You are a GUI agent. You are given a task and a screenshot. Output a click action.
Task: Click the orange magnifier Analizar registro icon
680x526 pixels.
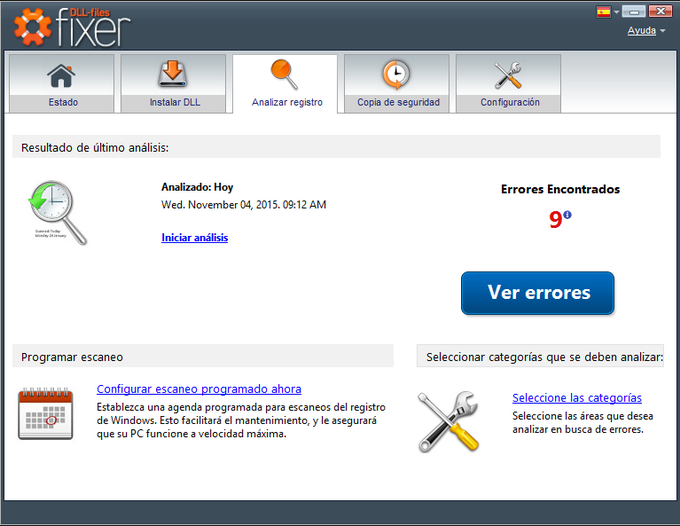click(x=284, y=74)
